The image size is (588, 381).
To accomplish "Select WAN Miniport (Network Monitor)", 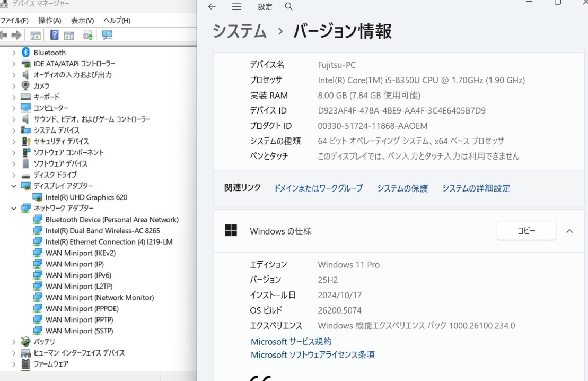I will click(x=99, y=298).
